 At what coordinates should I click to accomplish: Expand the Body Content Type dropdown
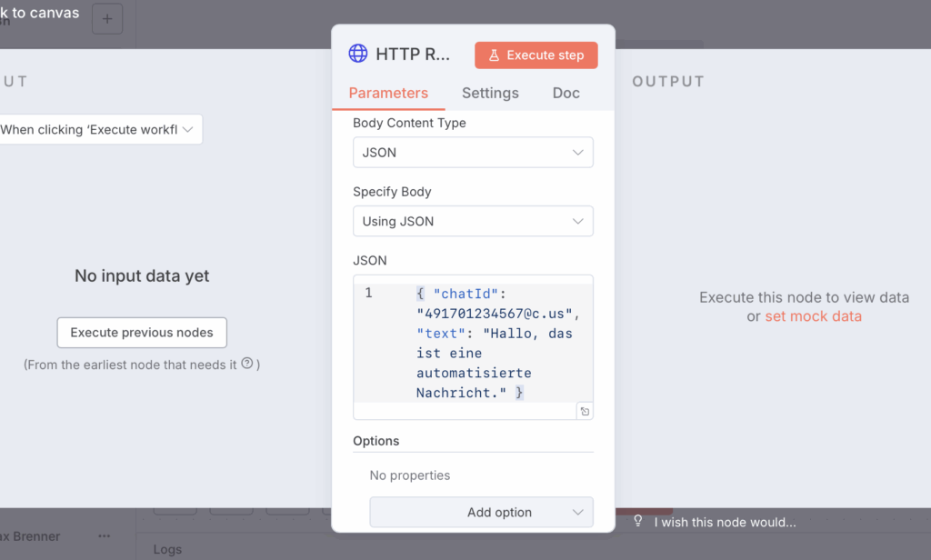pyautogui.click(x=473, y=153)
